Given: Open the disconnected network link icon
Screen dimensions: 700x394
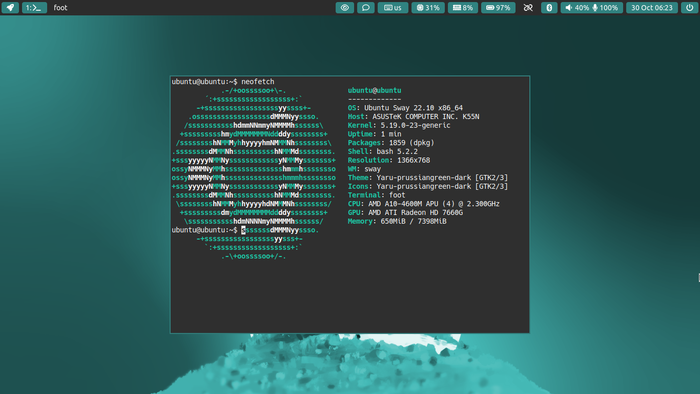Looking at the screenshot, I should 528,8.
